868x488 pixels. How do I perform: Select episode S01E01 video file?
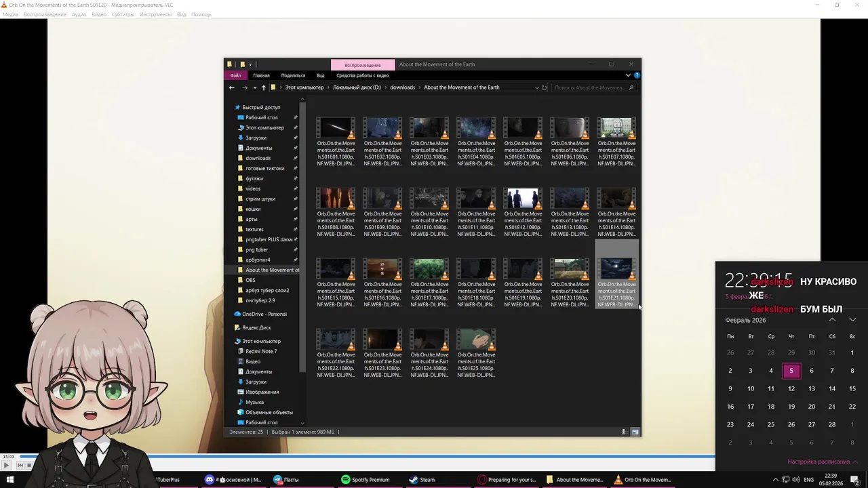coord(336,142)
